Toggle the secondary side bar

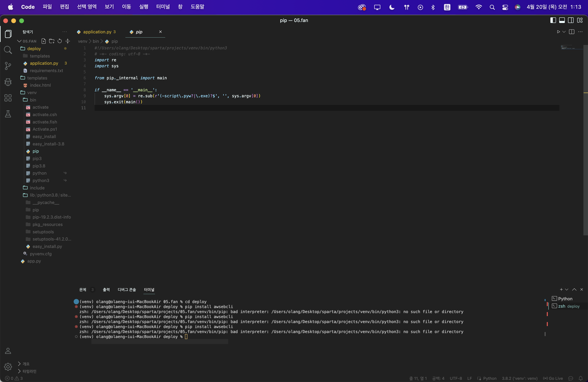coord(571,20)
